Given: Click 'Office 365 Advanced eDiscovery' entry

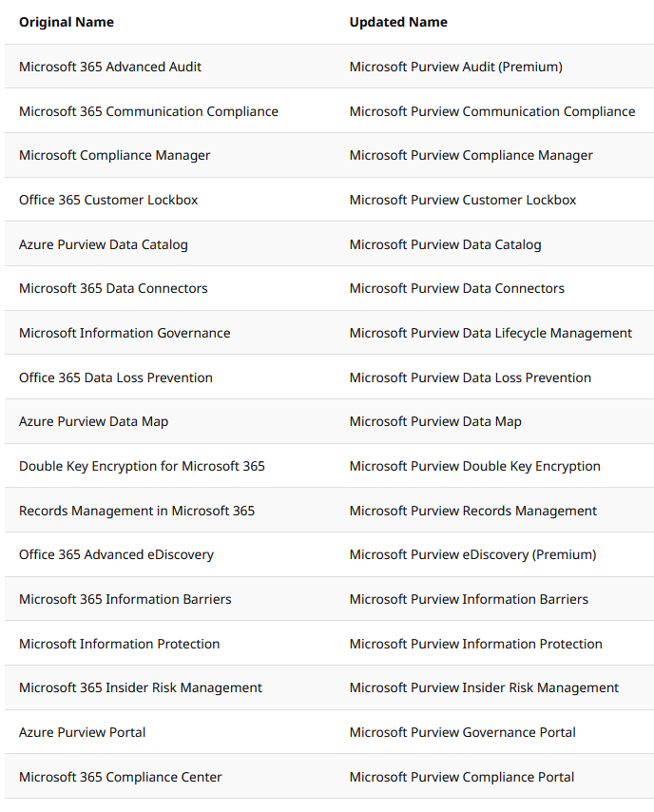Looking at the screenshot, I should point(117,554).
